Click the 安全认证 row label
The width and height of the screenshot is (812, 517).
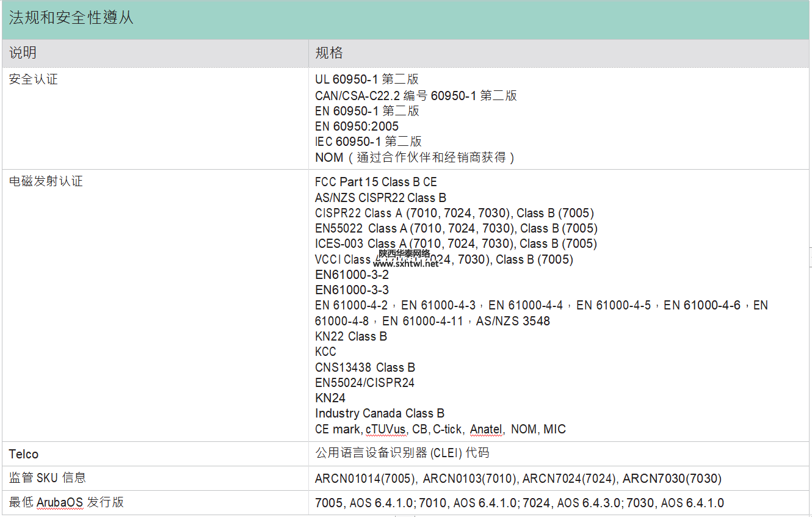tap(33, 79)
